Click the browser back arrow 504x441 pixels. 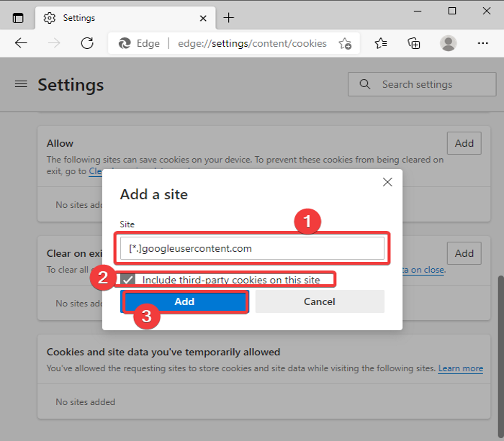(x=21, y=43)
